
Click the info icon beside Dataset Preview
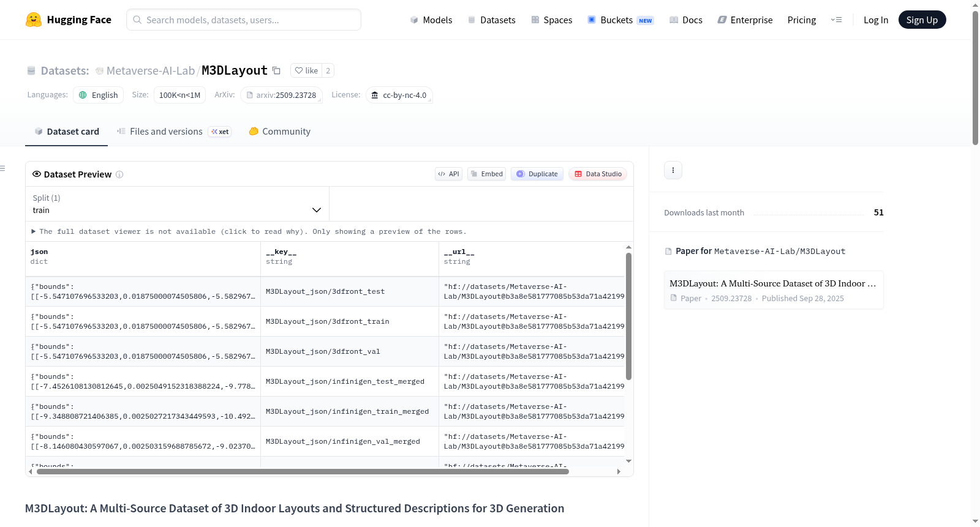(x=119, y=174)
